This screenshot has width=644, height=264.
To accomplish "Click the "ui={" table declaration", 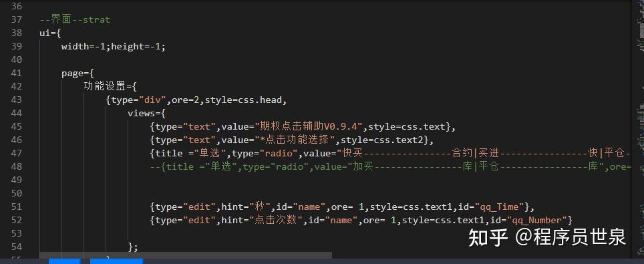I will (51, 33).
